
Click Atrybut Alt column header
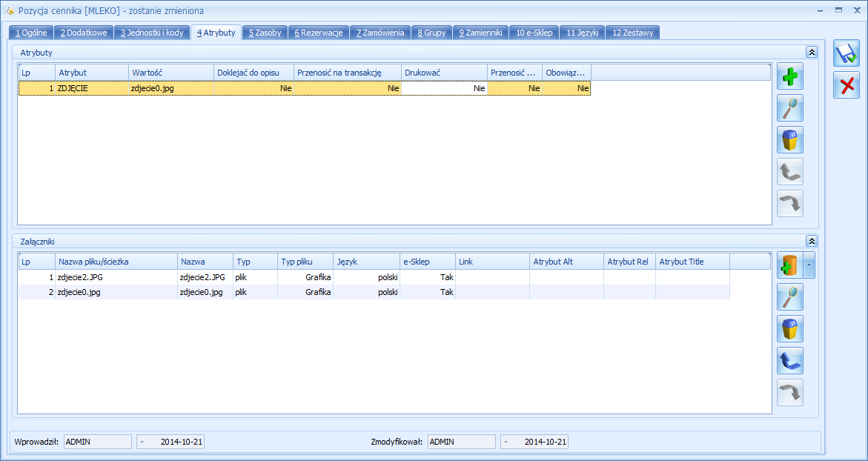click(x=567, y=261)
